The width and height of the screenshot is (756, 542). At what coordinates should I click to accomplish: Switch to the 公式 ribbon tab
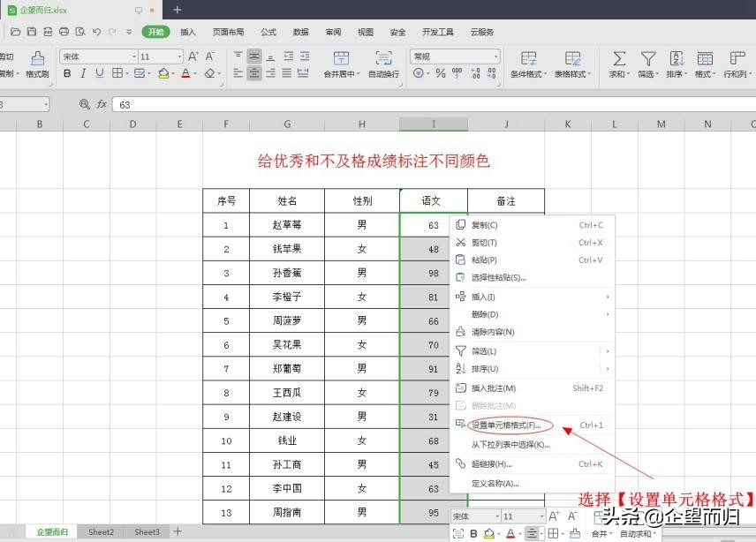[268, 32]
